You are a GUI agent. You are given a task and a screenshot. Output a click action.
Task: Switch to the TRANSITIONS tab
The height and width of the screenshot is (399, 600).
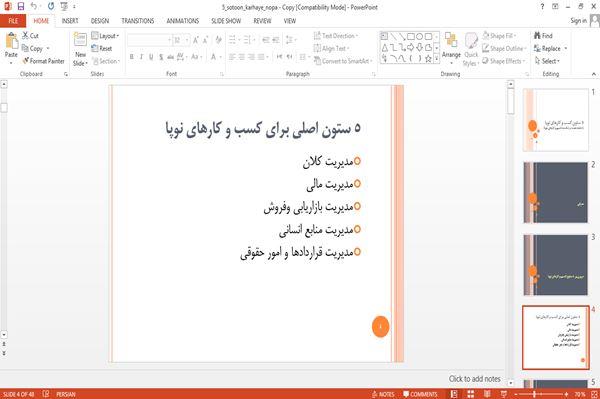point(138,21)
